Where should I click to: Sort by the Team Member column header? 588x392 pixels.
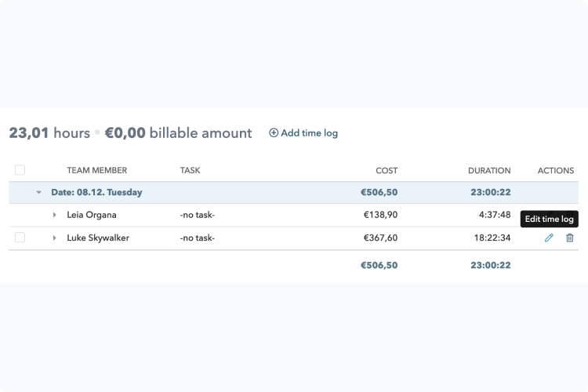96,170
